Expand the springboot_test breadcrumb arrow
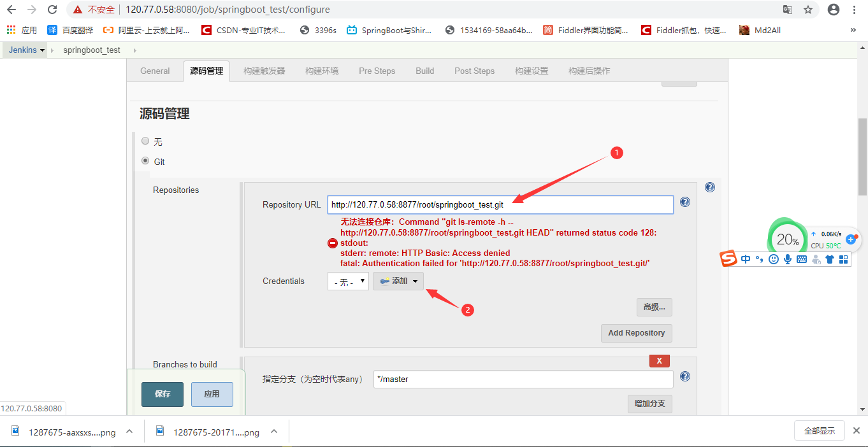This screenshot has height=447, width=868. [134, 50]
